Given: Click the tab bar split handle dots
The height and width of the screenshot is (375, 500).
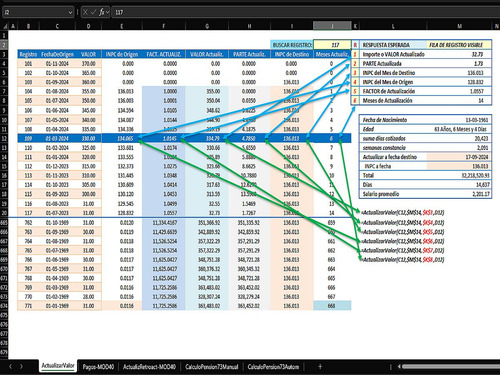Looking at the screenshot, I should coord(391,367).
